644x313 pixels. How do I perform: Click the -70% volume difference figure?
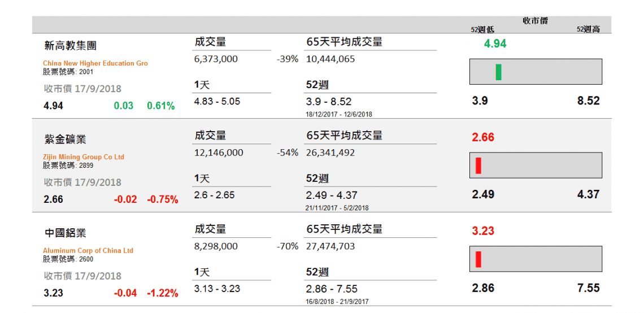(288, 246)
